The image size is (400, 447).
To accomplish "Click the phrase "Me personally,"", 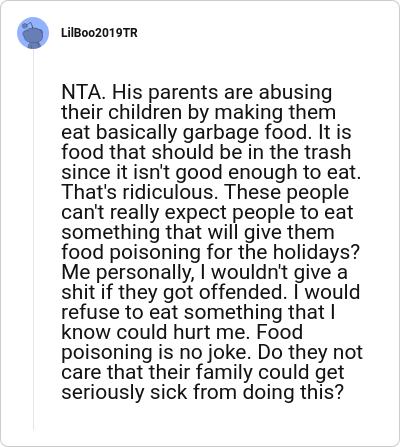I will 128,273.
